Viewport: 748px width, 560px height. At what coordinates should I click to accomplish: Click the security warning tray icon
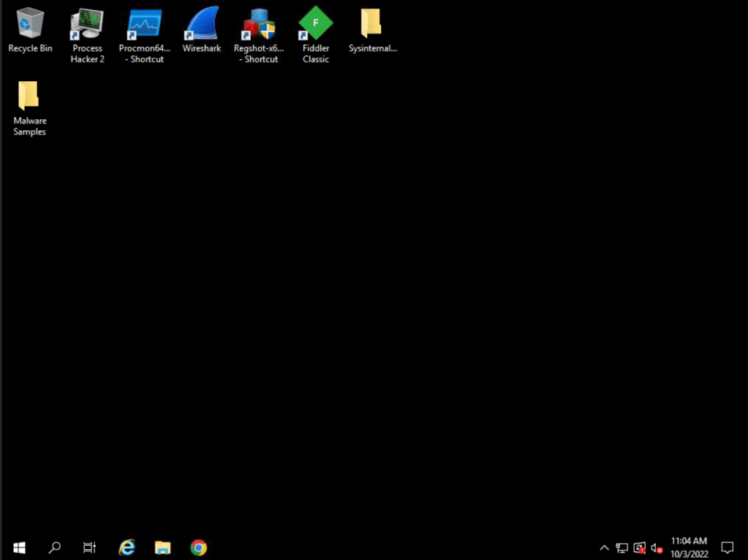639,548
